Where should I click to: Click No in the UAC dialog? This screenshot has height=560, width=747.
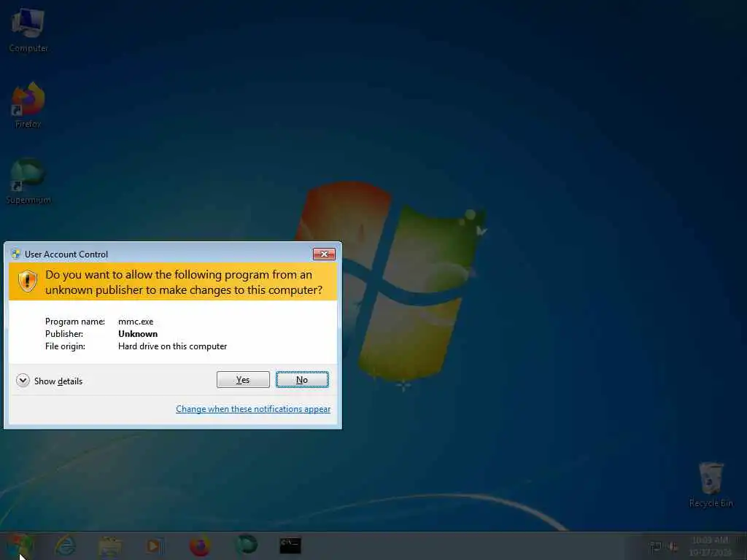(x=302, y=379)
